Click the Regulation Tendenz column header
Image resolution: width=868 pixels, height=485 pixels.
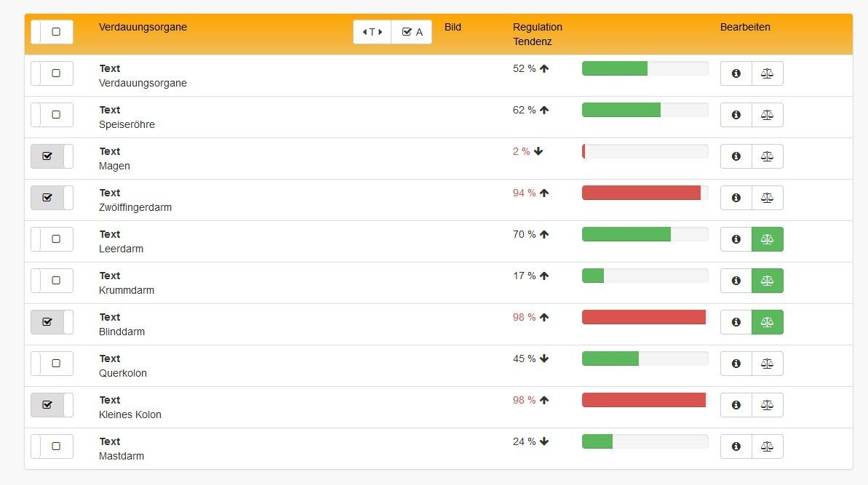pyautogui.click(x=537, y=34)
